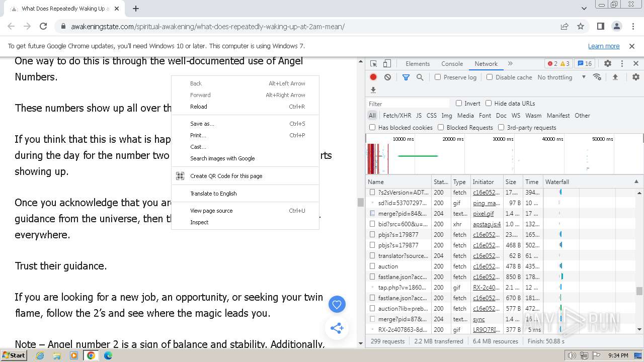644x362 pixels.
Task: Enable Disable cache checkbox
Action: pyautogui.click(x=490, y=77)
